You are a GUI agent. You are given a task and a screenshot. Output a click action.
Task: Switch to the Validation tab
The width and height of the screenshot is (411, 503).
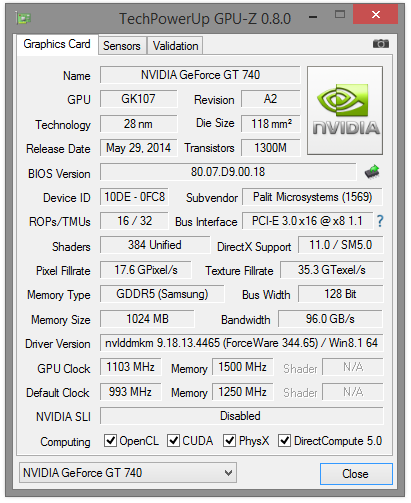click(175, 46)
